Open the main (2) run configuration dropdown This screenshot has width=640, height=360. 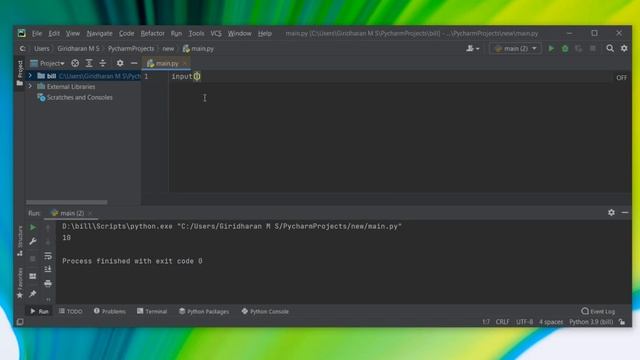516,49
